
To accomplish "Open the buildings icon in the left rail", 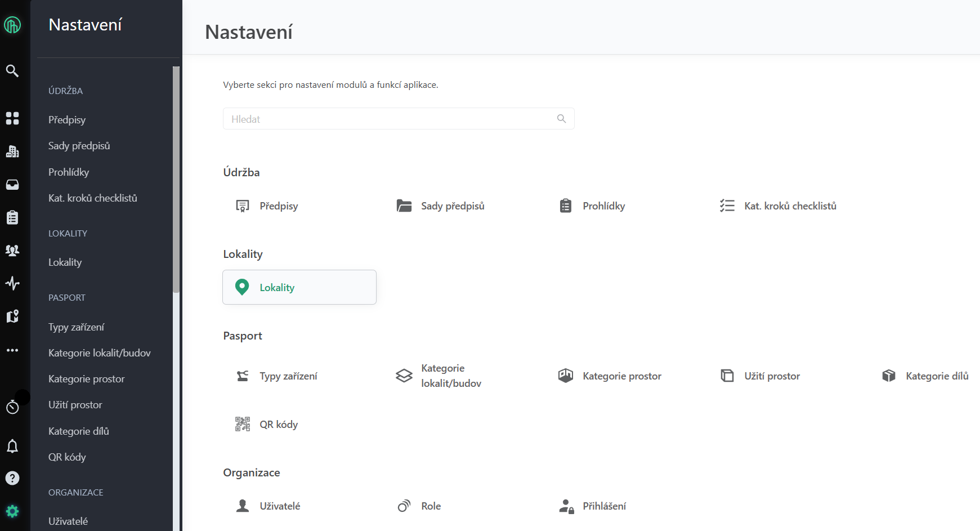I will pyautogui.click(x=12, y=151).
